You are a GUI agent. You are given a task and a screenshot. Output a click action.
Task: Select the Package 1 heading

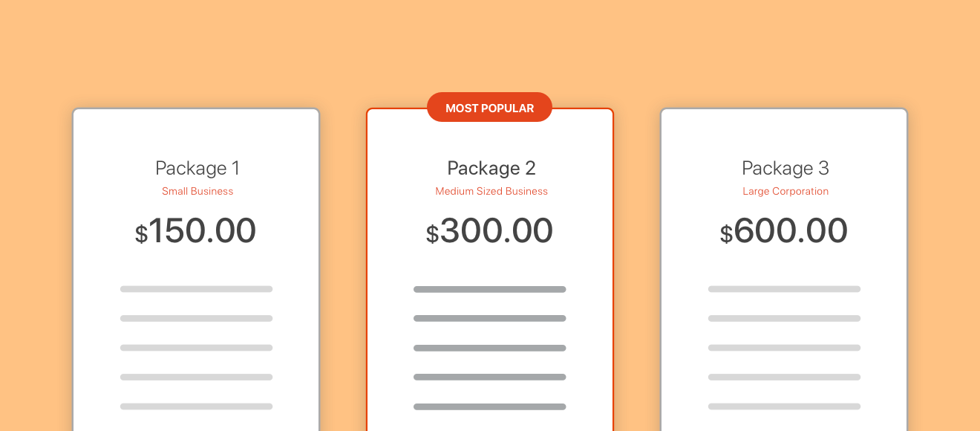pyautogui.click(x=197, y=168)
